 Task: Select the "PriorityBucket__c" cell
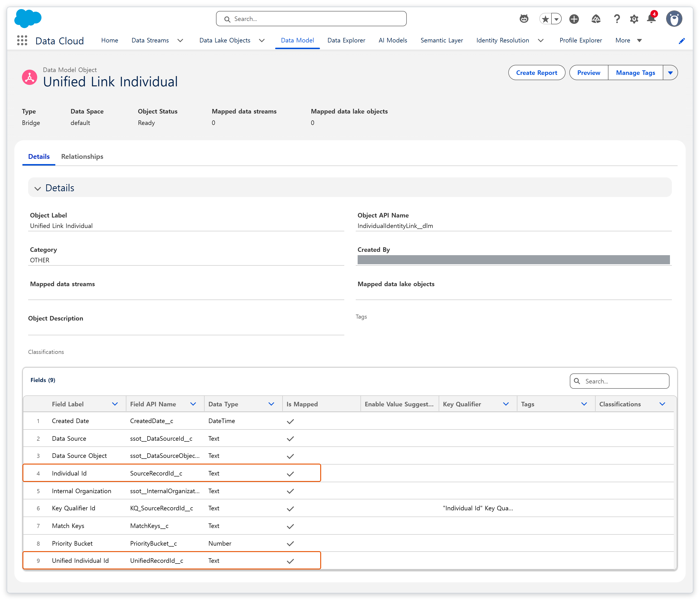click(x=153, y=543)
